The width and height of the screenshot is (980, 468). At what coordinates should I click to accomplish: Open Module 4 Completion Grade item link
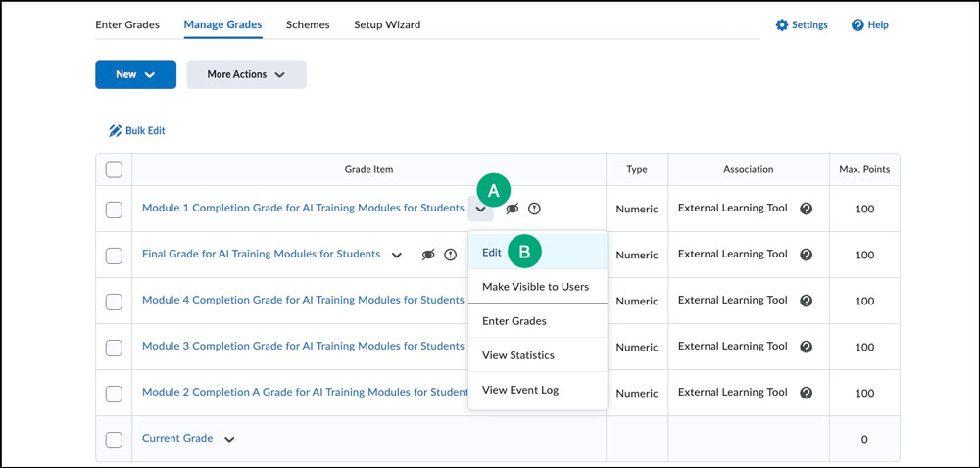(x=303, y=301)
